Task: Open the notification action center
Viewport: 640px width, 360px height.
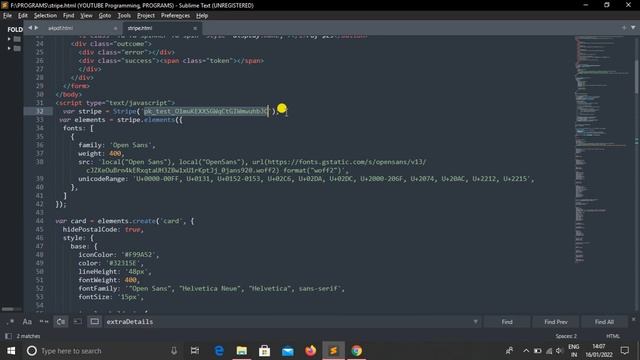Action: (x=624, y=351)
